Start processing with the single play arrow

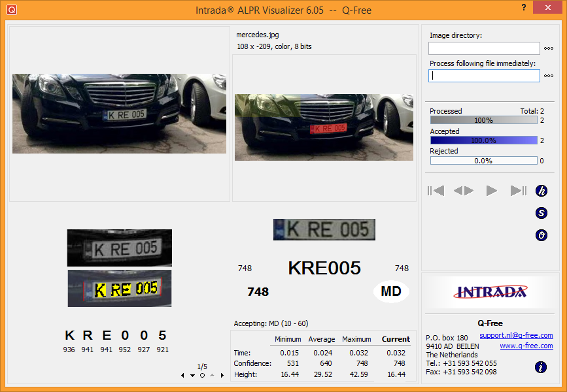[491, 191]
